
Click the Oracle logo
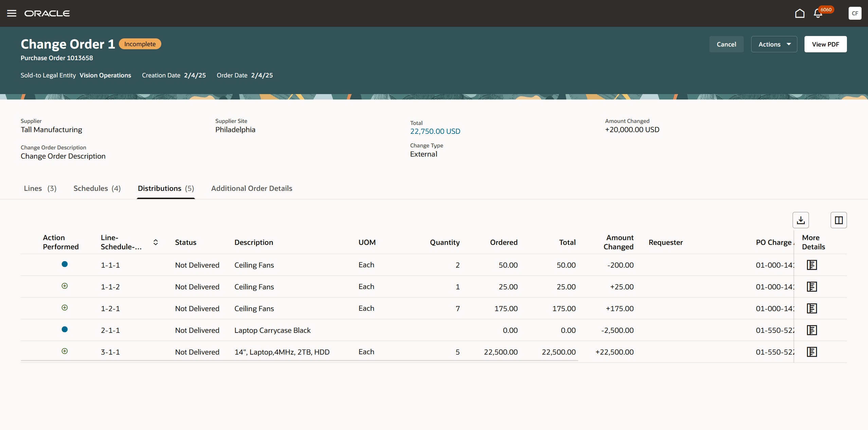tap(47, 13)
